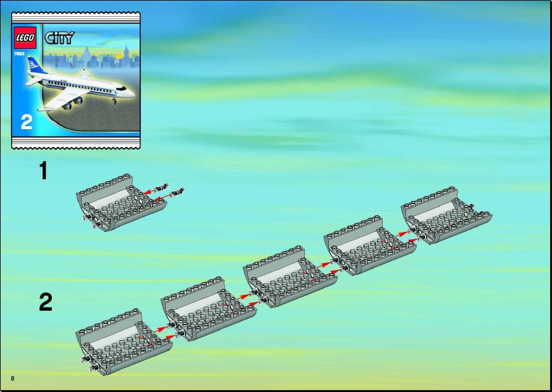
Task: Click the second fuselage section in step 2
Action: (208, 309)
